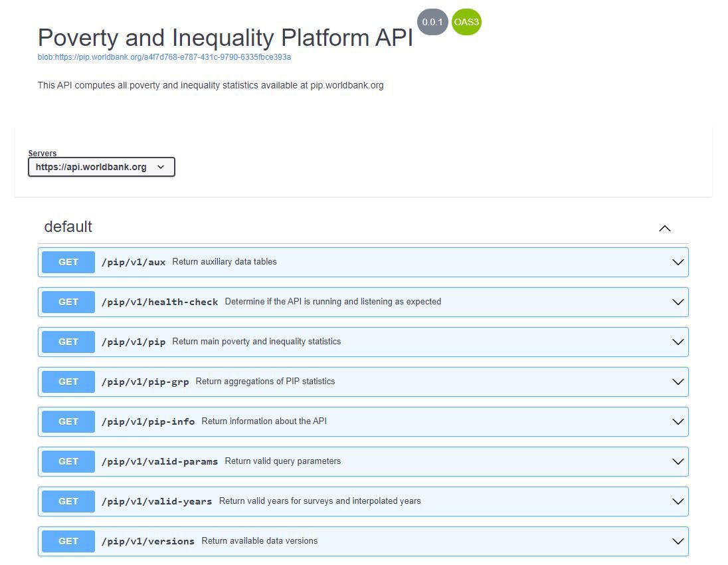This screenshot has height=565, width=728.
Task: Click the 0.0.1 version badge
Action: 432,22
